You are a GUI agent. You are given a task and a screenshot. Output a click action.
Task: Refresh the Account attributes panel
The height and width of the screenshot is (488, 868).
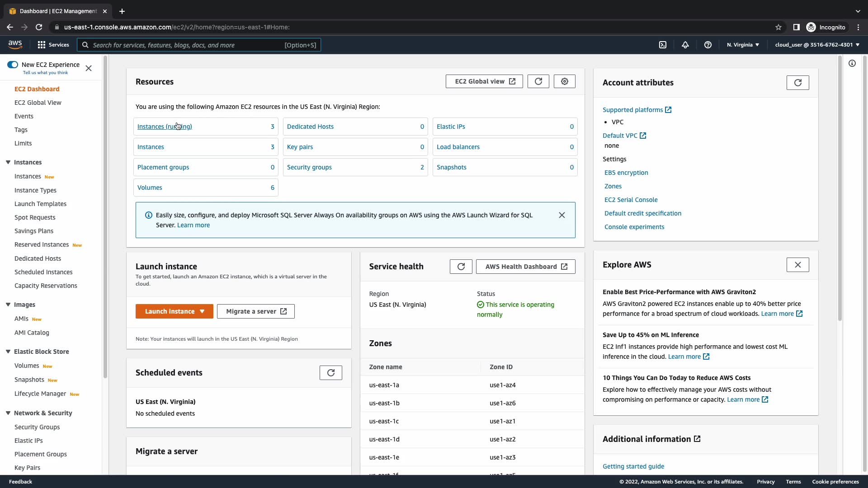click(x=797, y=83)
